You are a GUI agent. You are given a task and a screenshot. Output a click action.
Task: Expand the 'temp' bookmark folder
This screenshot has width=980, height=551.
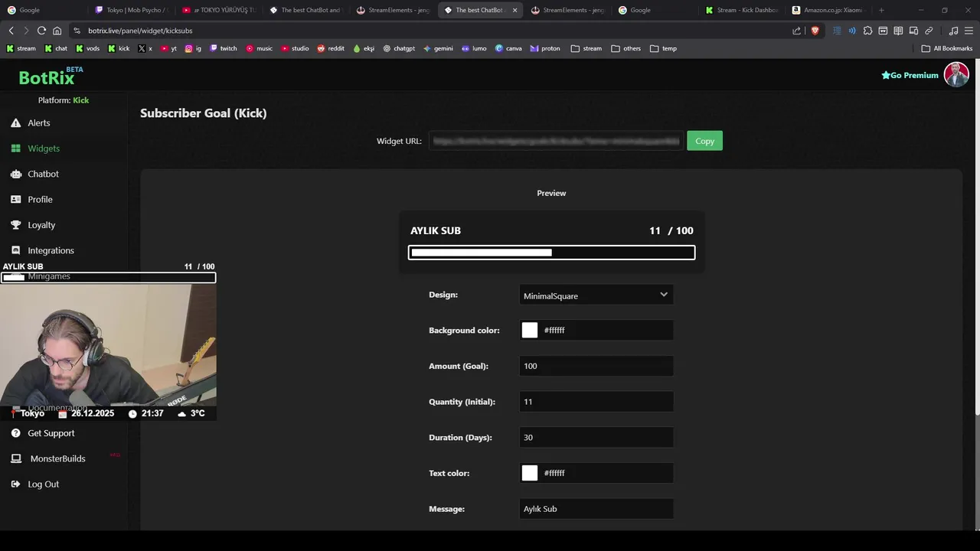(664, 48)
